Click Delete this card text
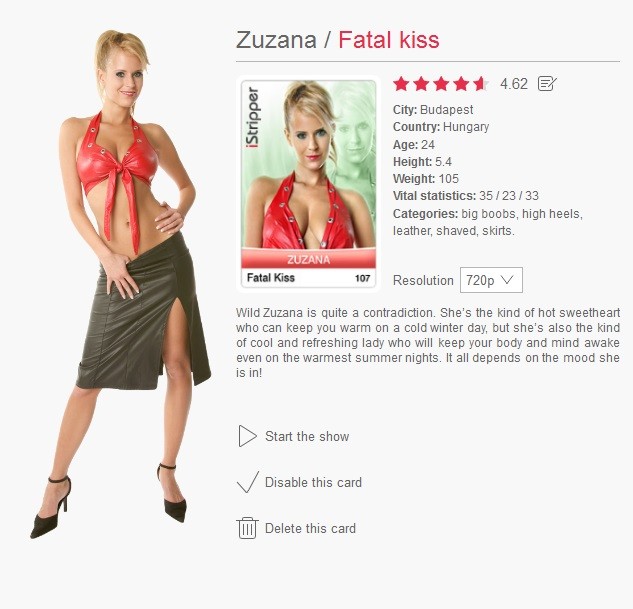The image size is (633, 609). [x=310, y=528]
